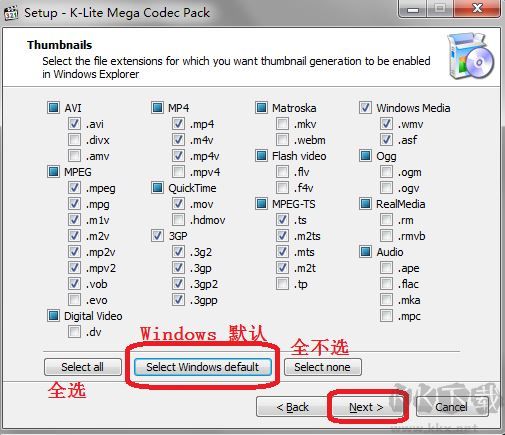Uncheck the .asf extension
Viewport: 505px width, 435px height.
[386, 140]
